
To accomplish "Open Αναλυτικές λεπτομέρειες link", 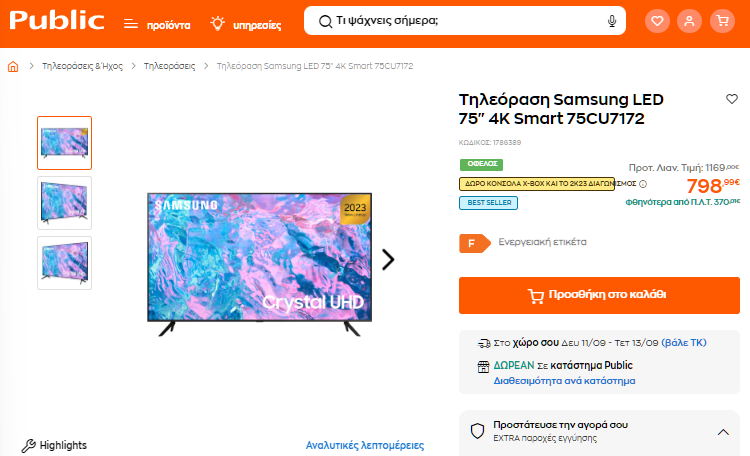I will pos(364,445).
